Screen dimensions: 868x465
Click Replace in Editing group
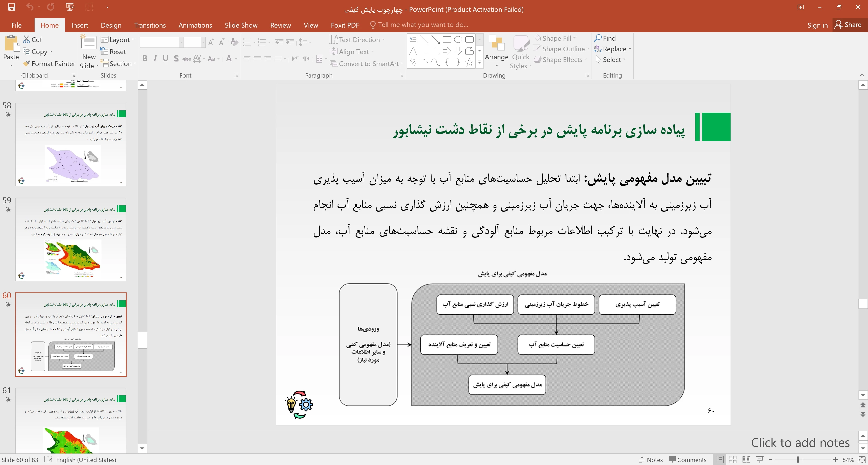click(613, 49)
